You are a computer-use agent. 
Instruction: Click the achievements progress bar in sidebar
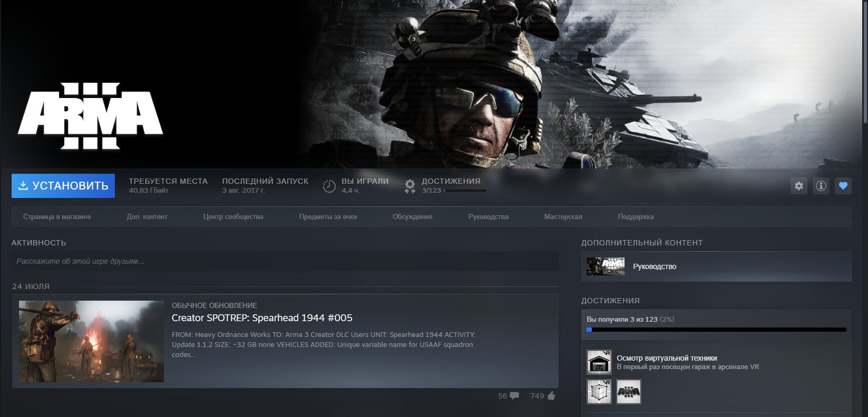(x=716, y=330)
